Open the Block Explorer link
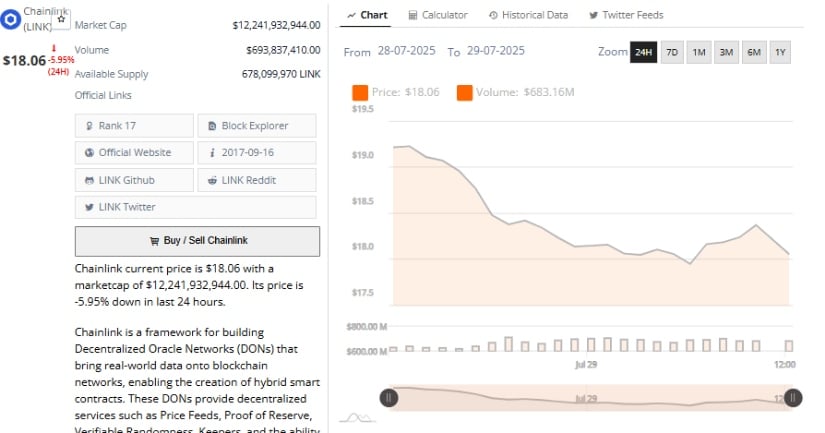 coord(257,126)
